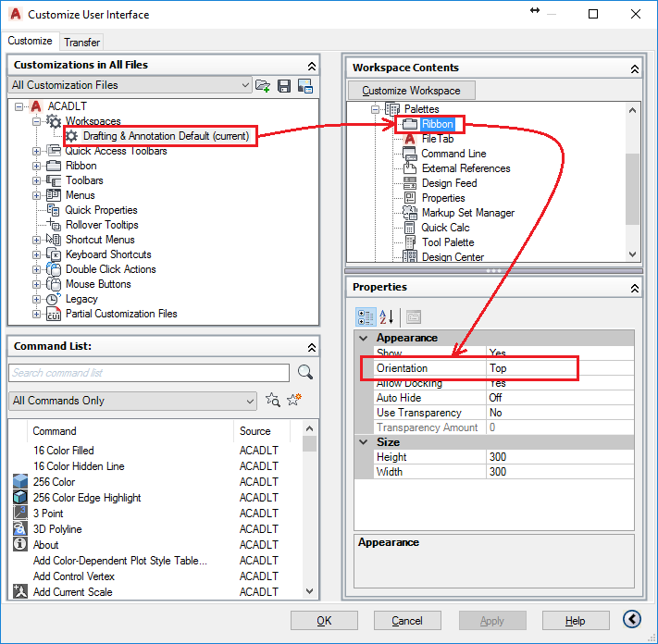The image size is (658, 644).
Task: Click the 3D Polyline command icon
Action: [20, 528]
